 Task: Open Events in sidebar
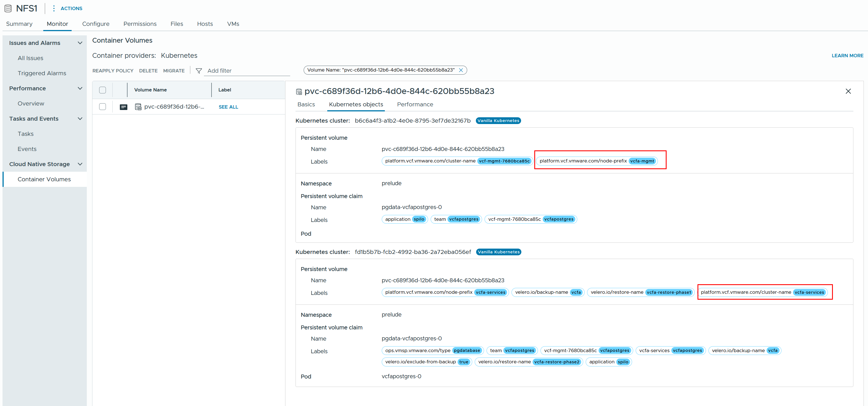point(27,149)
